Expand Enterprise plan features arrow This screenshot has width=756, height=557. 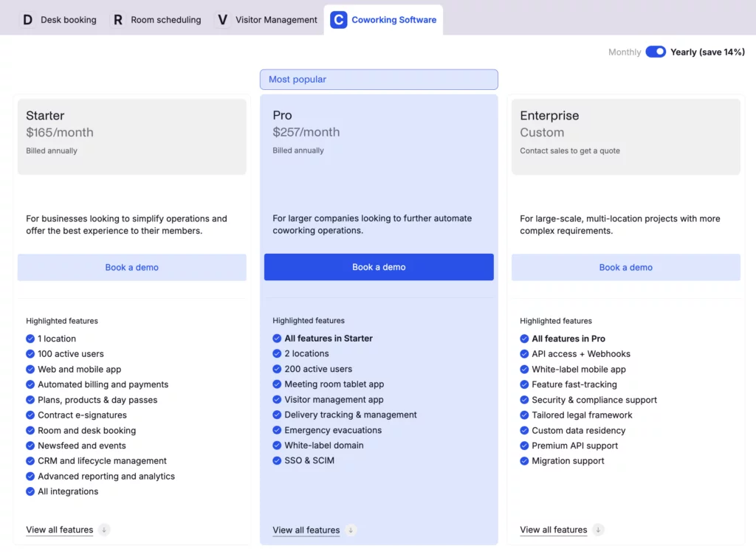point(598,530)
